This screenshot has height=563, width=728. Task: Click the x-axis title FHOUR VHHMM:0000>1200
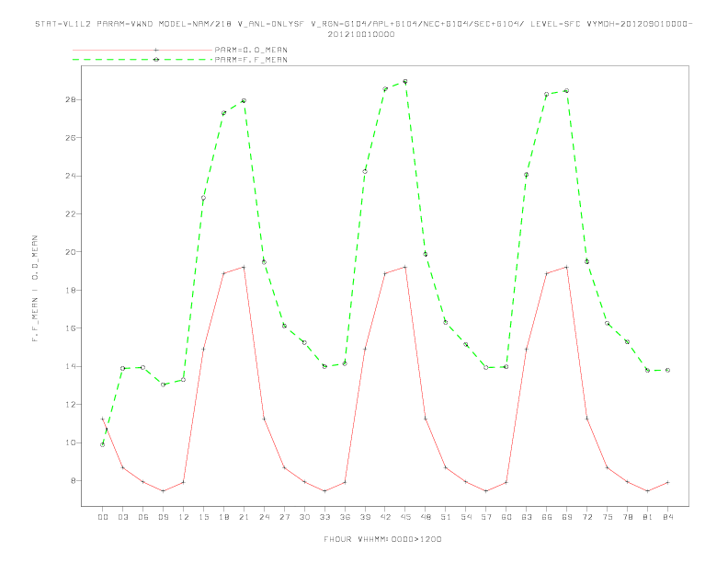coord(382,539)
